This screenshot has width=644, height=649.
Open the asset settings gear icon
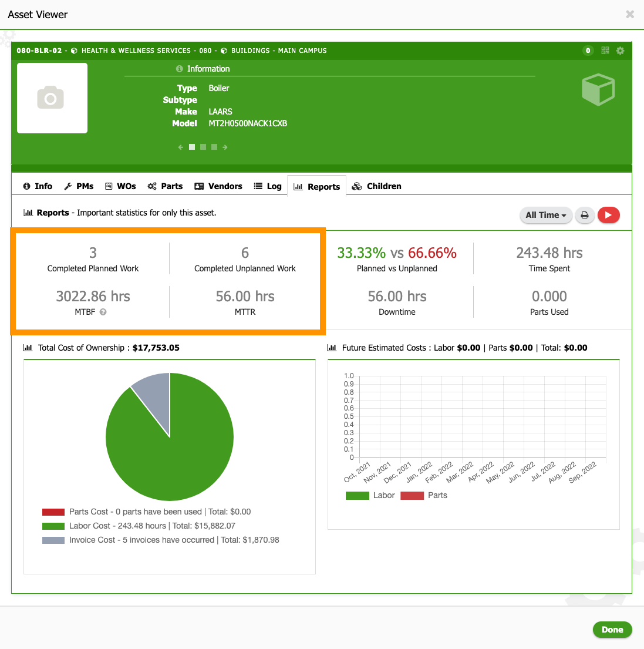click(x=620, y=51)
